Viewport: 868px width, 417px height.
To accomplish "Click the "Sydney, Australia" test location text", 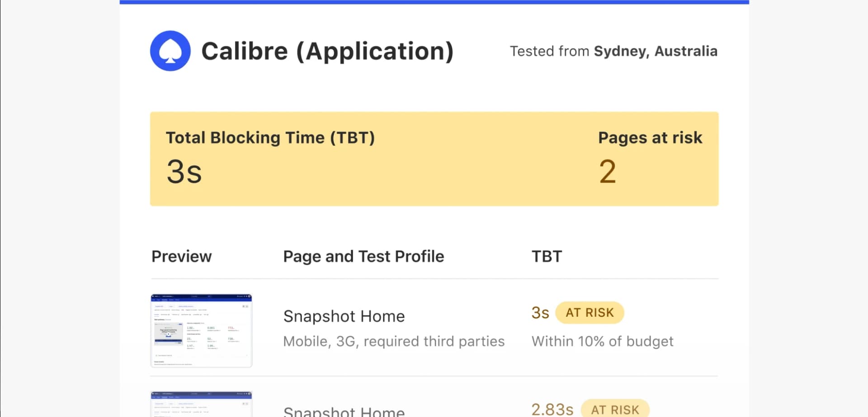I will pos(655,51).
